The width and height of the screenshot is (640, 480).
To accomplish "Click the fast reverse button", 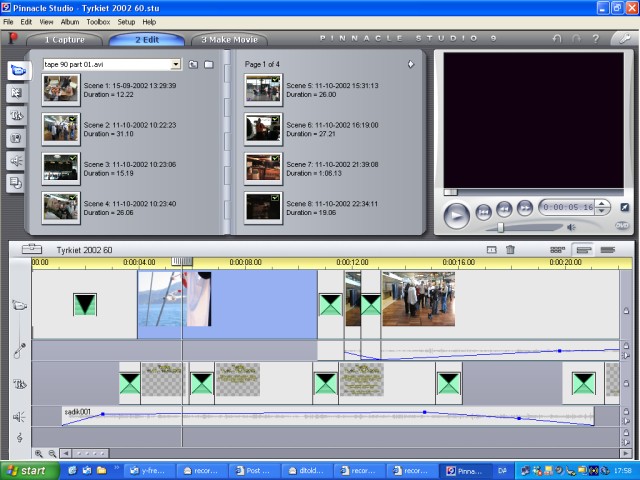I will coord(504,209).
